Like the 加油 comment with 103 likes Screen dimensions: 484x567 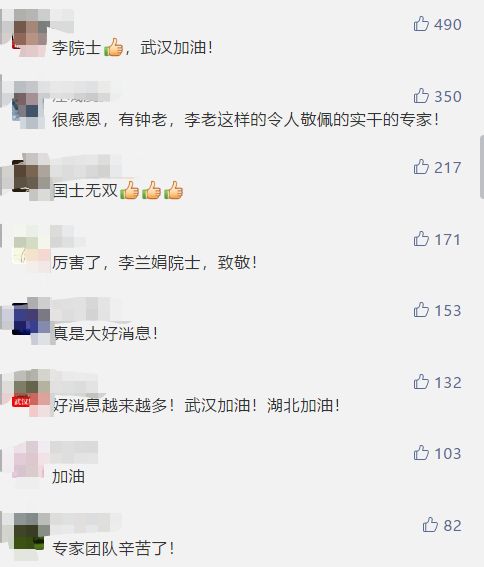421,453
